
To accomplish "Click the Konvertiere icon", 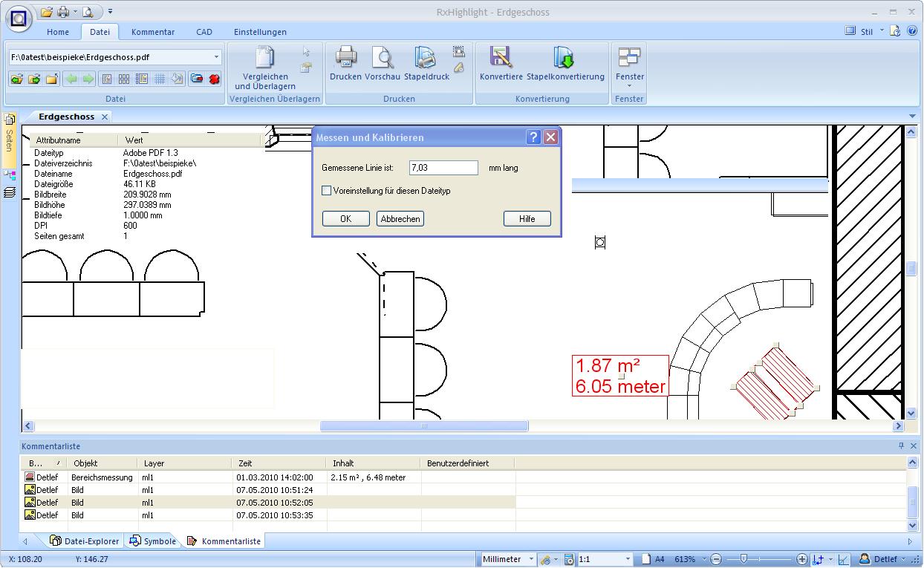I will 501,58.
